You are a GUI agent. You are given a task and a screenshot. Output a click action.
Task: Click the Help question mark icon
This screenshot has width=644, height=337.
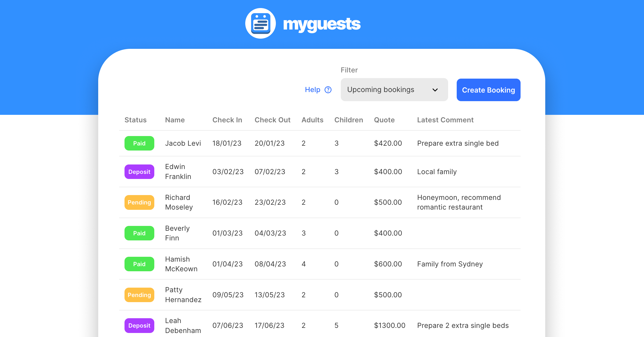(x=328, y=90)
